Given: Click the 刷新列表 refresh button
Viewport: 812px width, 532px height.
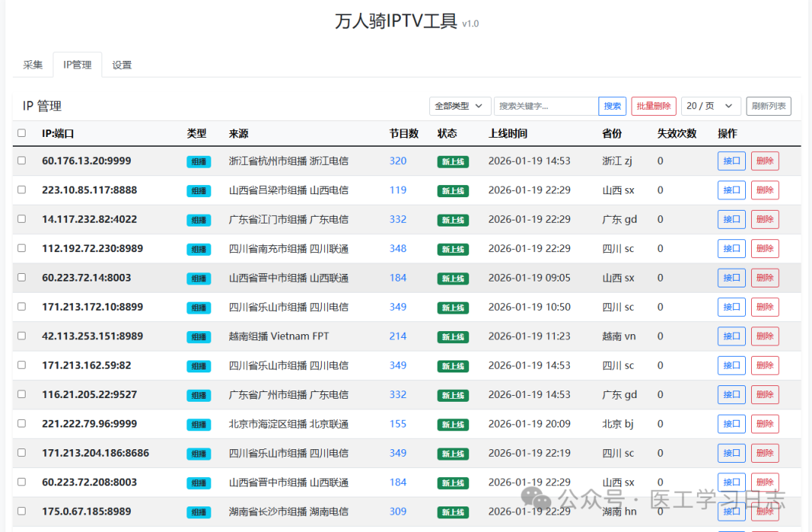Looking at the screenshot, I should tap(768, 105).
